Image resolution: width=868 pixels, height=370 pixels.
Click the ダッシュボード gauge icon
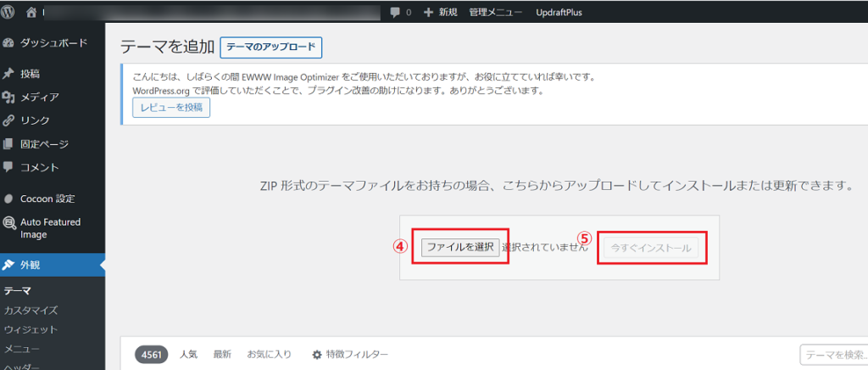coord(8,43)
